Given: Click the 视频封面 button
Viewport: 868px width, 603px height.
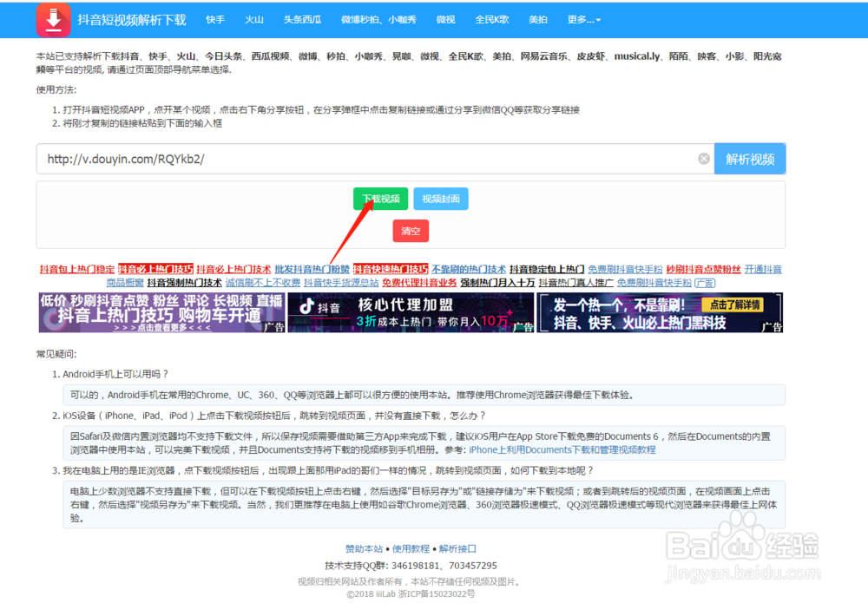Looking at the screenshot, I should (440, 199).
